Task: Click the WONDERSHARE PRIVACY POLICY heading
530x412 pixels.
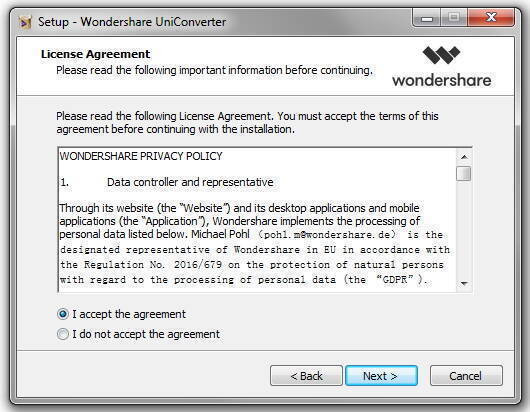Action: [141, 156]
